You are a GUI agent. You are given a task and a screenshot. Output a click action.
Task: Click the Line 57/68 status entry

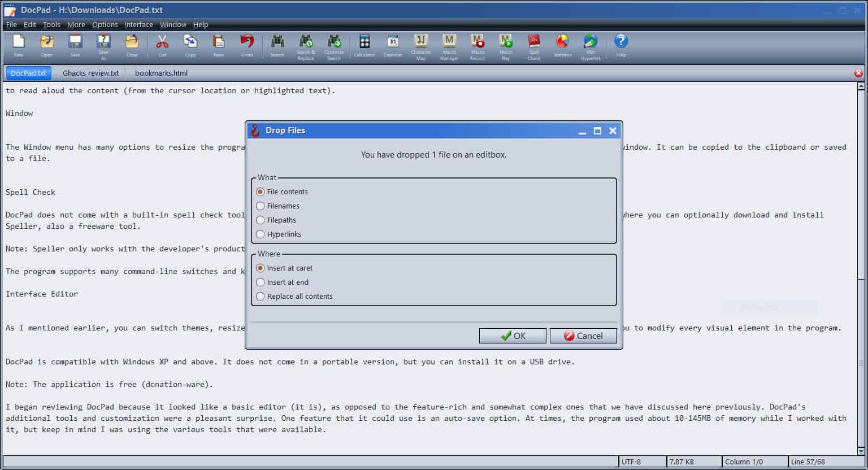pyautogui.click(x=827, y=462)
